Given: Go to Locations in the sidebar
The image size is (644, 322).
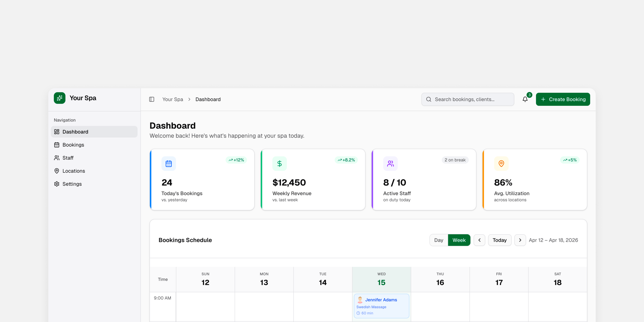Looking at the screenshot, I should click(x=74, y=171).
